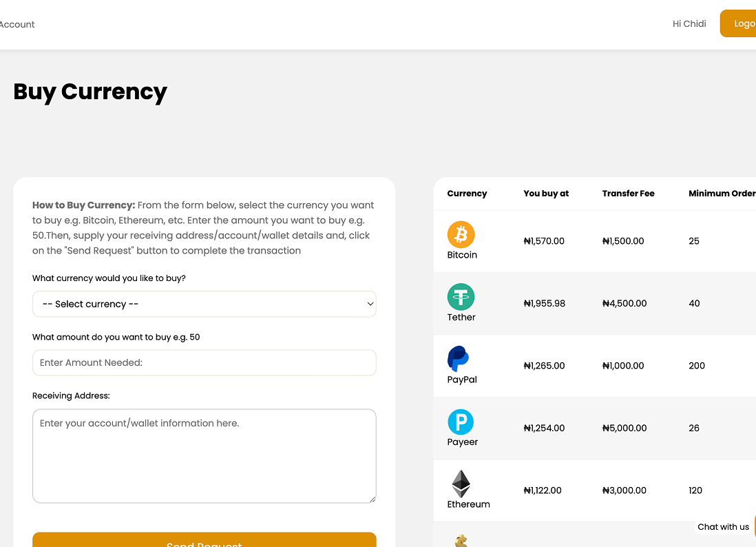Click the Tether logo icon
The height and width of the screenshot is (547, 756).
pyautogui.click(x=461, y=297)
